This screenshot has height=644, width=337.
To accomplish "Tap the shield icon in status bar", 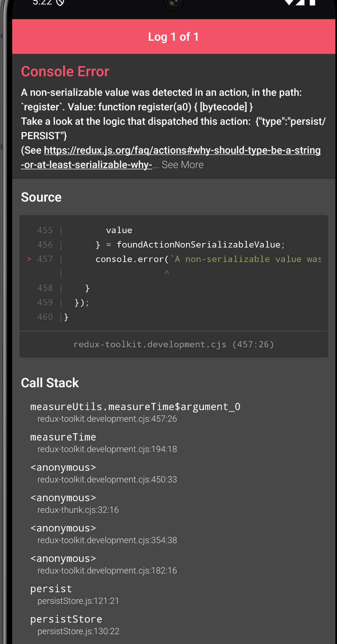I will 60,2.
